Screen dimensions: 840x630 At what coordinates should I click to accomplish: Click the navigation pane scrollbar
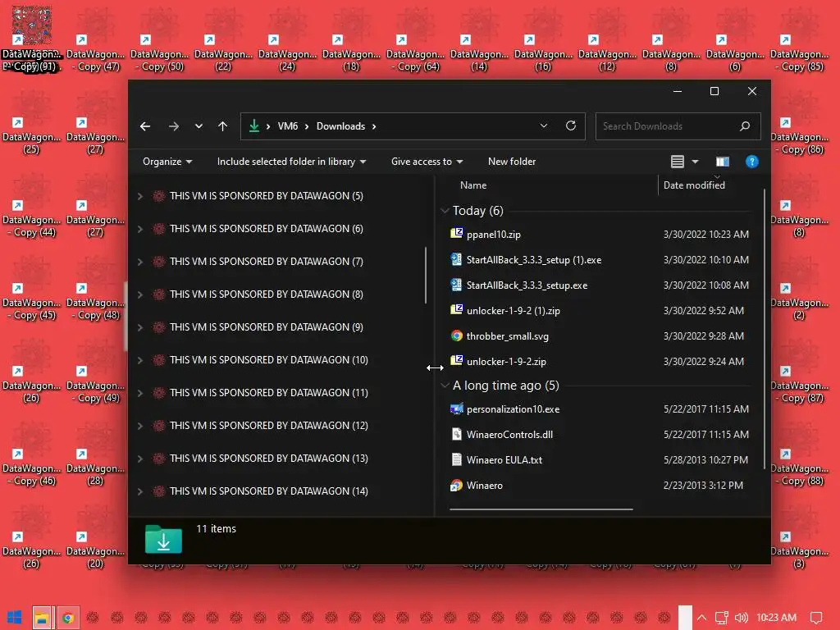426,275
